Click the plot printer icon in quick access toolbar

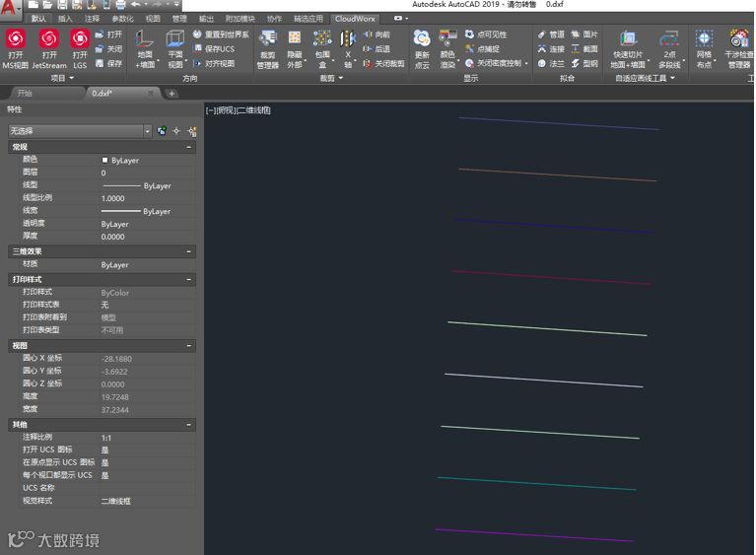[120, 5]
